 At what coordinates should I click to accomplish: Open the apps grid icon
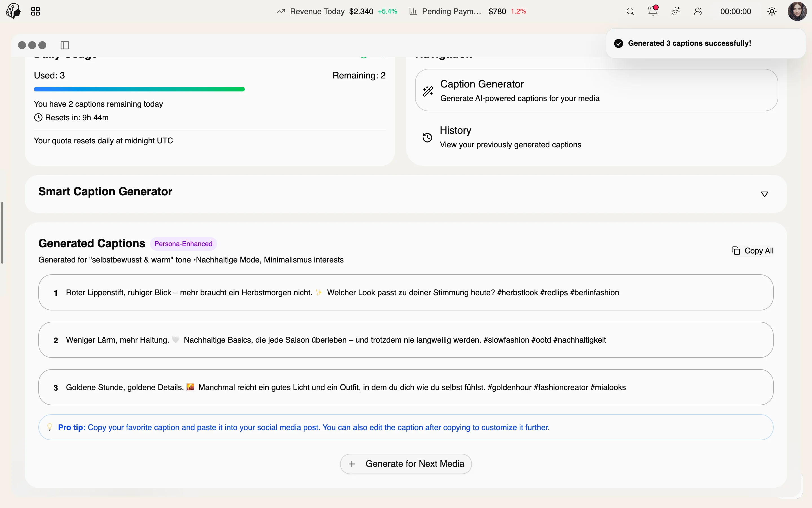coord(36,11)
